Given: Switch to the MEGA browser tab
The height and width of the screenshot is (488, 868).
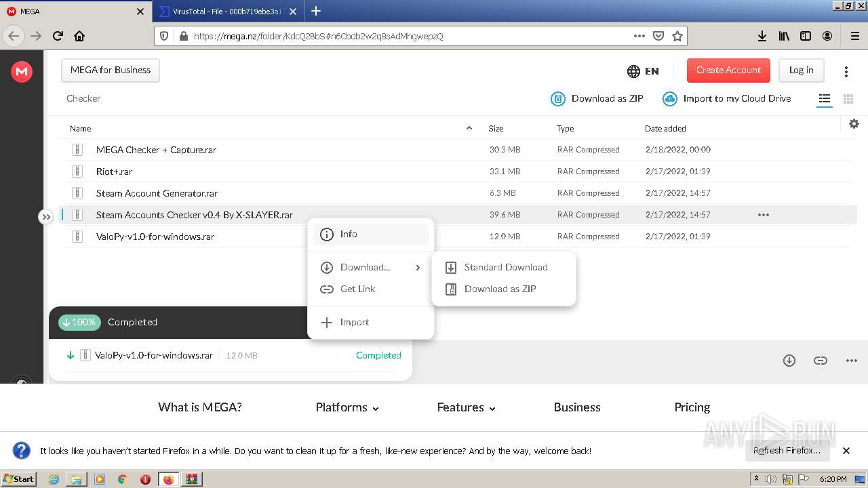Looking at the screenshot, I should 75,12.
